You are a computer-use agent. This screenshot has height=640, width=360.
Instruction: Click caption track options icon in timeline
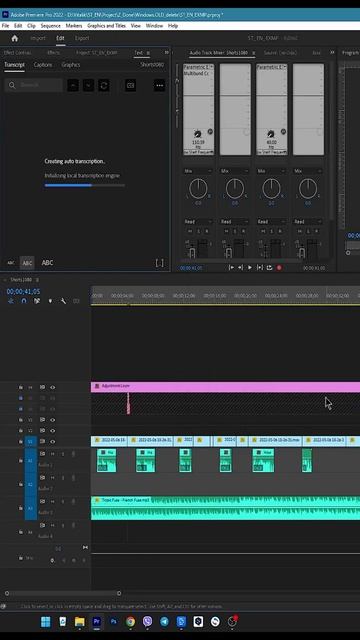76,301
